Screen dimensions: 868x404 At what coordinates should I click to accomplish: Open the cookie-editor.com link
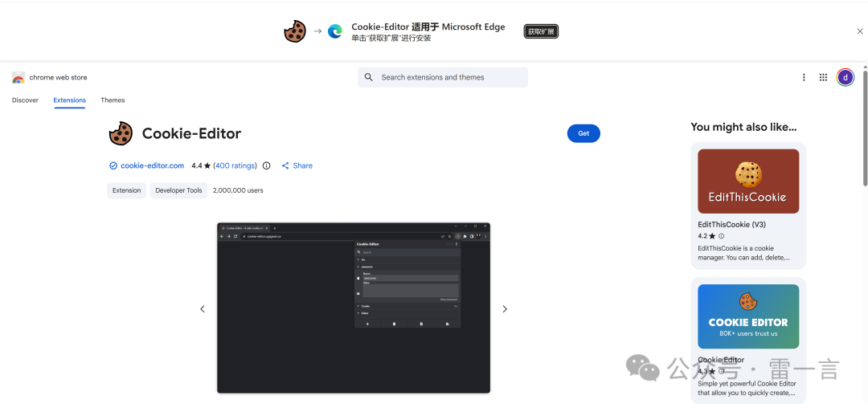tap(152, 165)
